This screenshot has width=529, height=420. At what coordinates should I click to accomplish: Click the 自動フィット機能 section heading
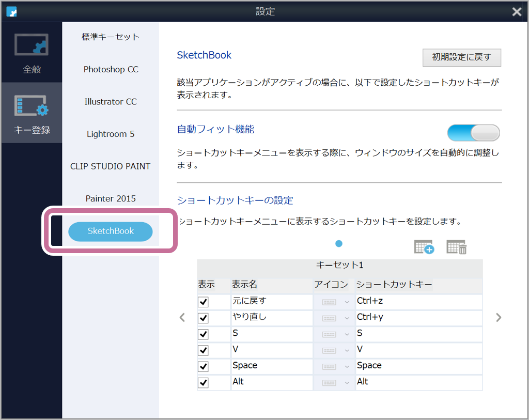215,129
